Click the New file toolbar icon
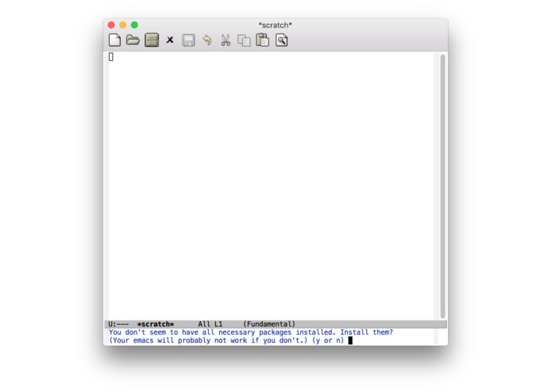 114,40
